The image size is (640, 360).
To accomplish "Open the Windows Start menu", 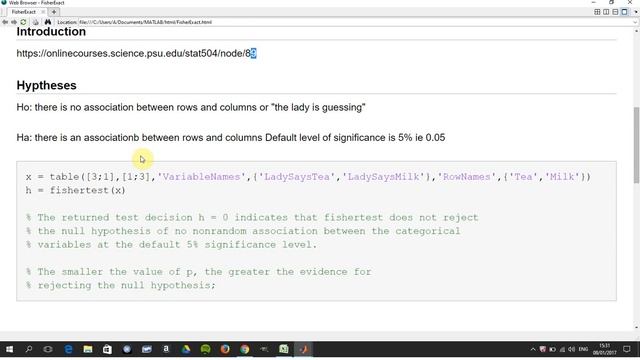I will [9, 349].
